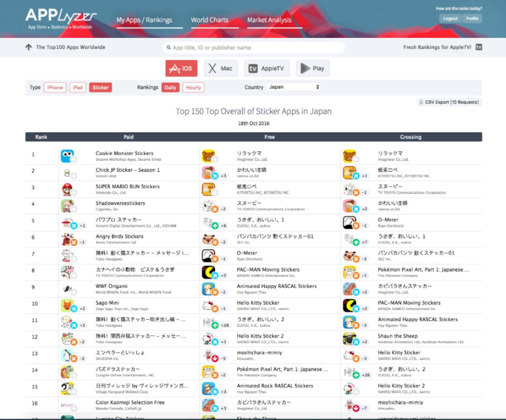Select the iPad type filter
The height and width of the screenshot is (420, 506).
tap(77, 87)
